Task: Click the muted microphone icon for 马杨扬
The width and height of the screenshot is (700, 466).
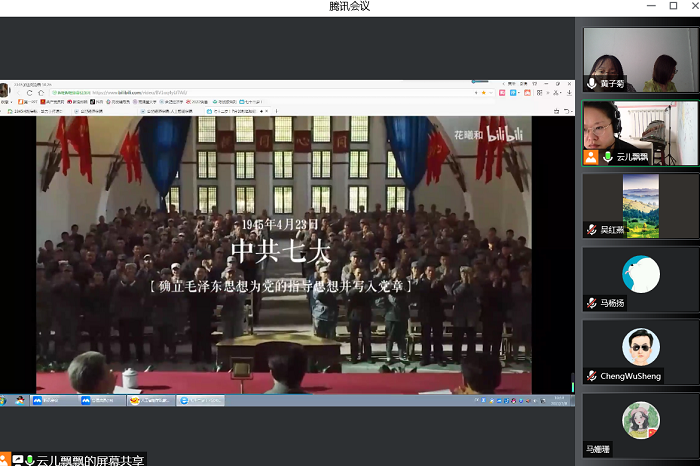Action: point(592,303)
